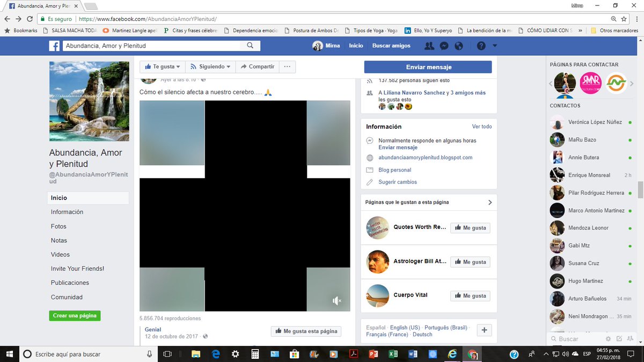
Task: Reload the page in Chrome
Action: [31, 18]
